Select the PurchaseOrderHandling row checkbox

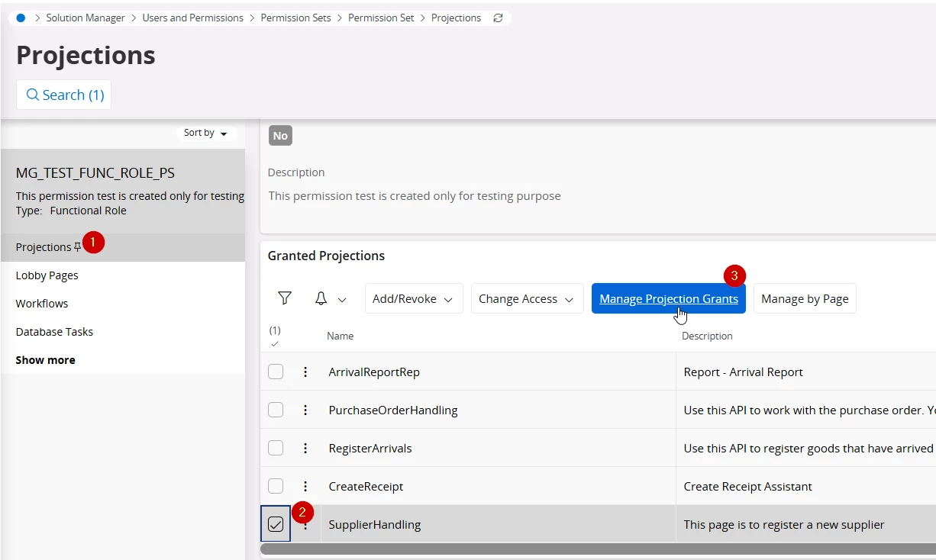tap(276, 410)
